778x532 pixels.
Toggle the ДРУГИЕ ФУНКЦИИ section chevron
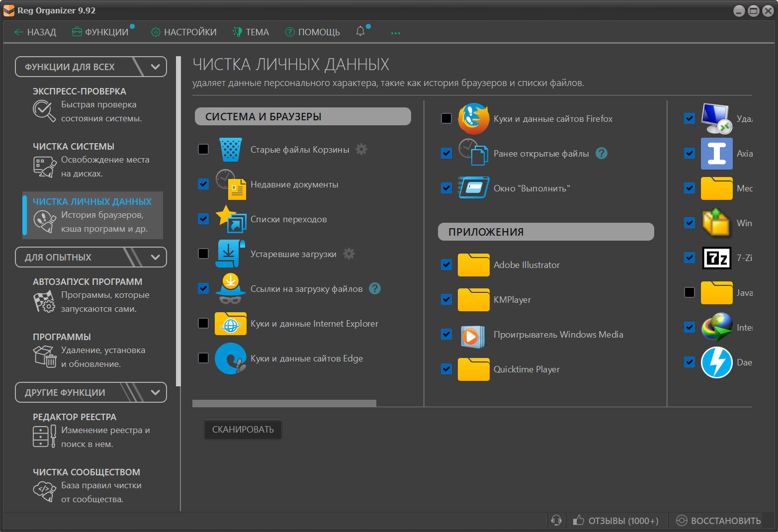pyautogui.click(x=155, y=392)
